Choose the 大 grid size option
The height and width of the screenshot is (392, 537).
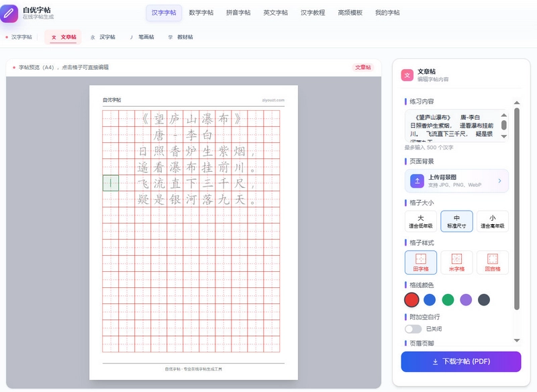tap(421, 221)
